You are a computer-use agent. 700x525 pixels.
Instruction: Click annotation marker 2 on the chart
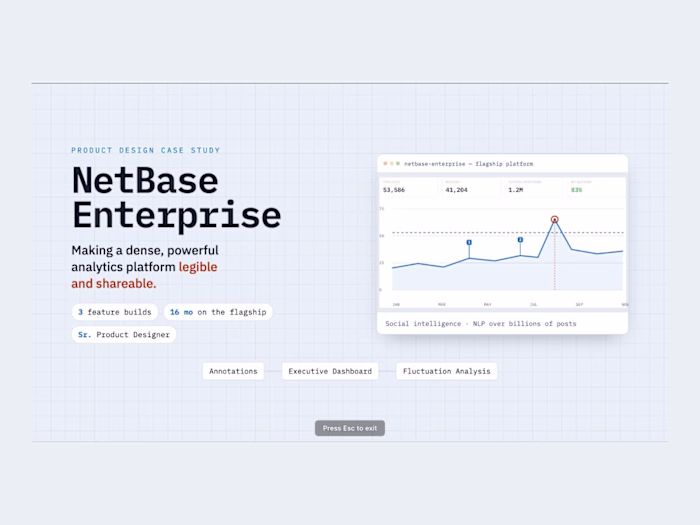[520, 240]
